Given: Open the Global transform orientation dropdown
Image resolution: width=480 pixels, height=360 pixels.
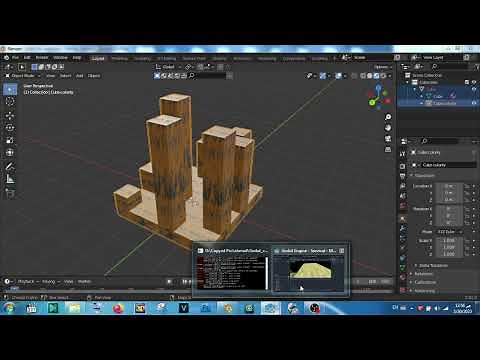Looking at the screenshot, I should pyautogui.click(x=168, y=67).
